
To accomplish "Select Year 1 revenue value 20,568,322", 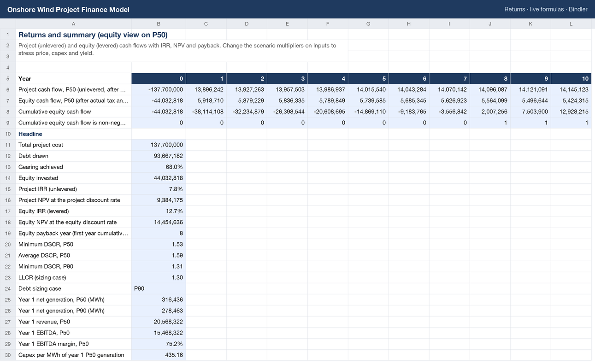I will 159,322.
